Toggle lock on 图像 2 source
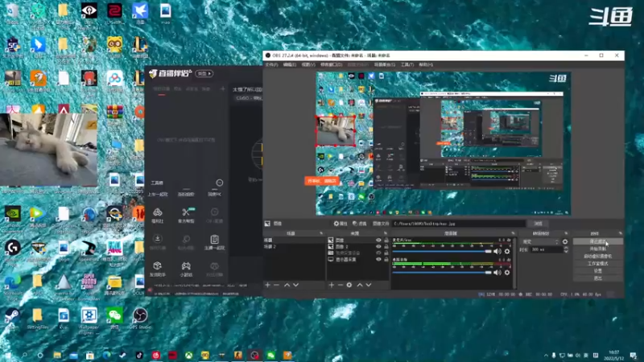 (x=386, y=247)
